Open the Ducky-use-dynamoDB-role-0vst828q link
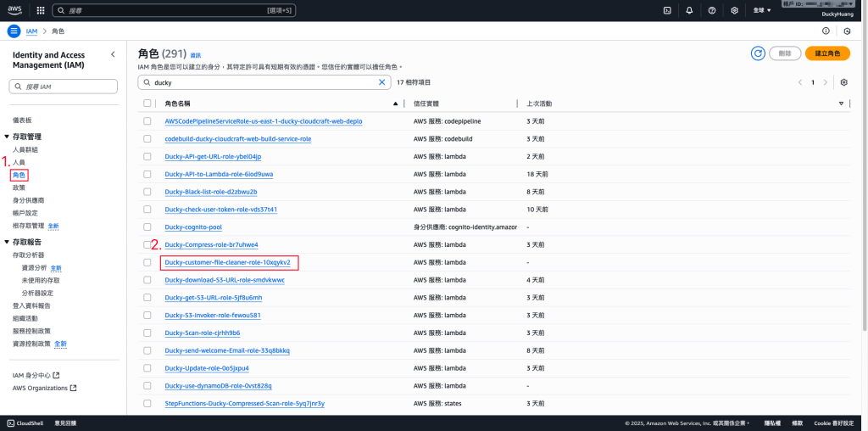 [x=218, y=386]
